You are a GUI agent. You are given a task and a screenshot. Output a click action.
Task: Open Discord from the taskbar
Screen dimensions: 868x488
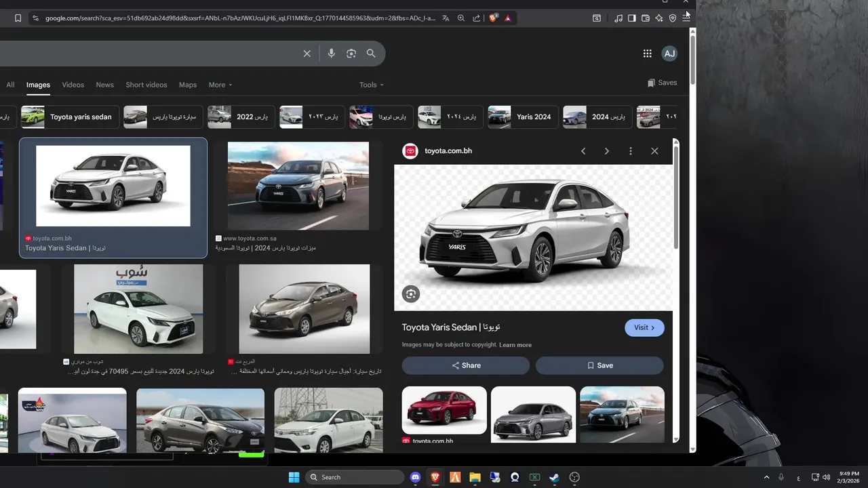416,477
